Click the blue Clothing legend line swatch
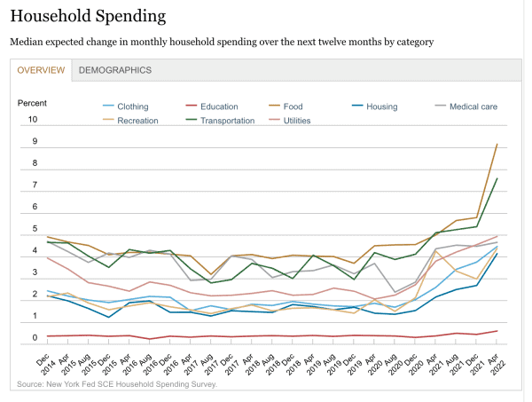 pyautogui.click(x=110, y=106)
